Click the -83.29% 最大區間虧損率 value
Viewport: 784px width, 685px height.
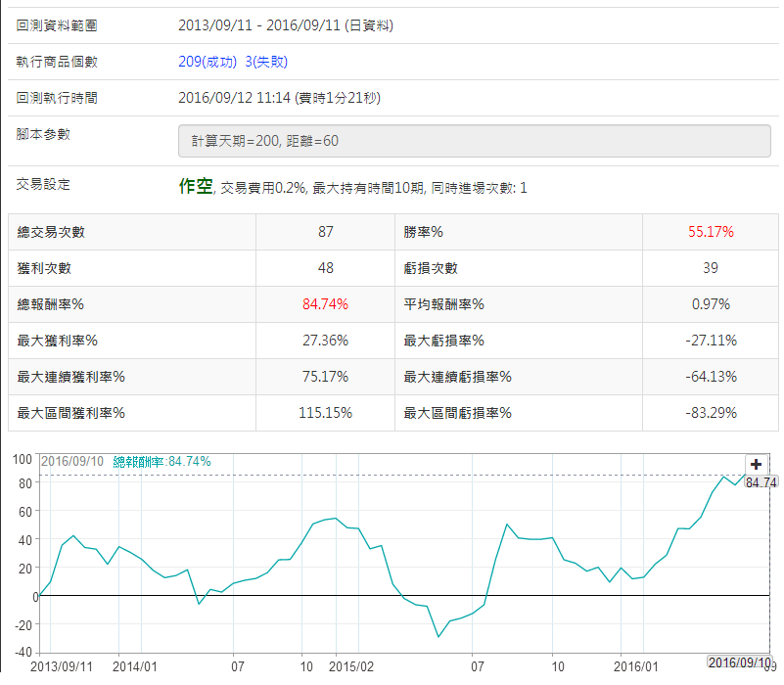(711, 413)
